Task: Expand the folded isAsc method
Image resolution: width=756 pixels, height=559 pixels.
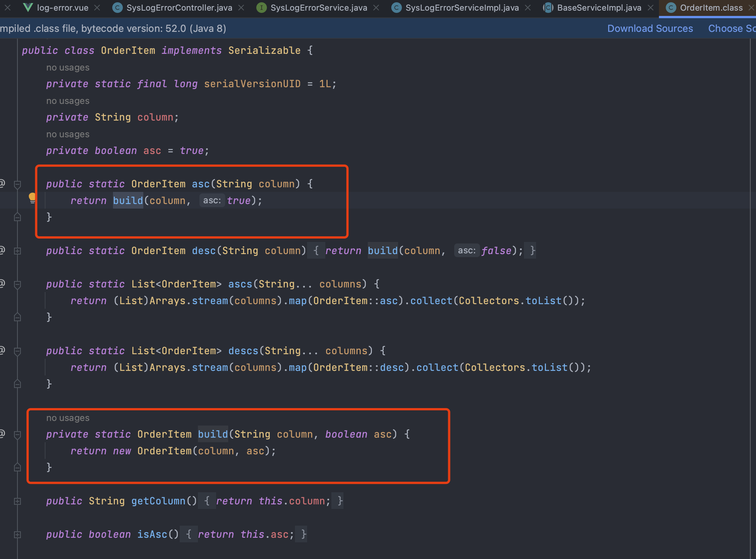Action: click(17, 534)
